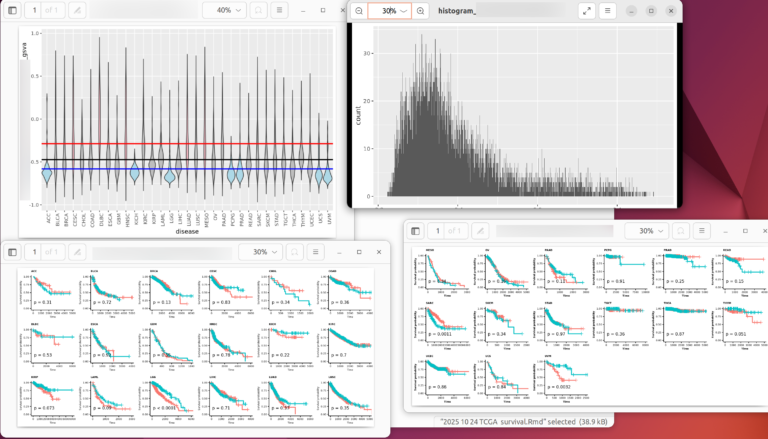Toggle sidebar in bottom-left survival plots window
This screenshot has height=439, width=768.
pos(13,252)
